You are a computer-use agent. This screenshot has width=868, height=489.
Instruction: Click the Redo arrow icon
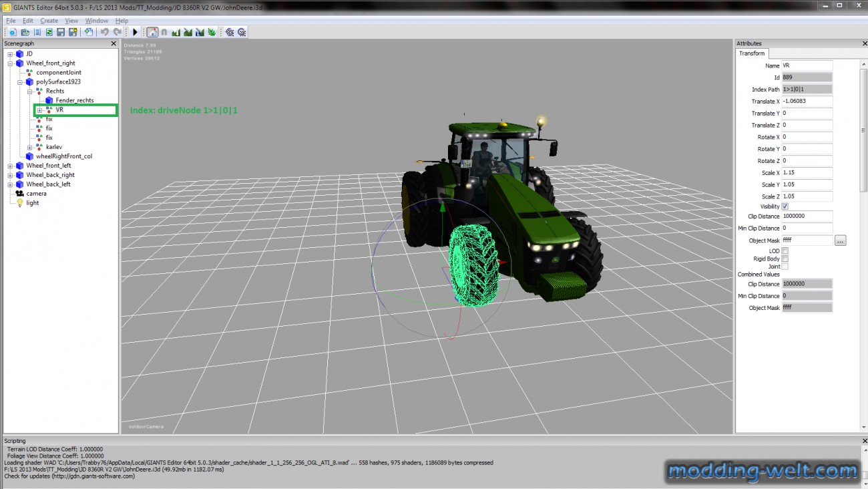[118, 32]
